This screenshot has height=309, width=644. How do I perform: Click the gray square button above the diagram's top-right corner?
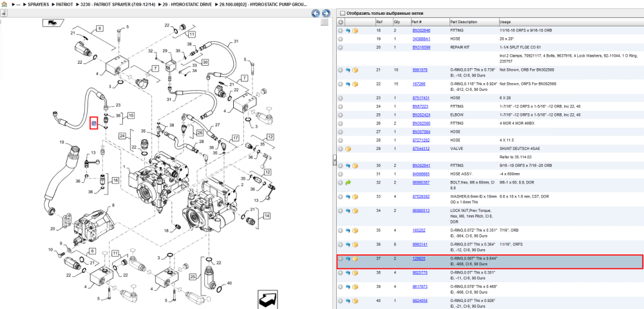click(x=325, y=23)
